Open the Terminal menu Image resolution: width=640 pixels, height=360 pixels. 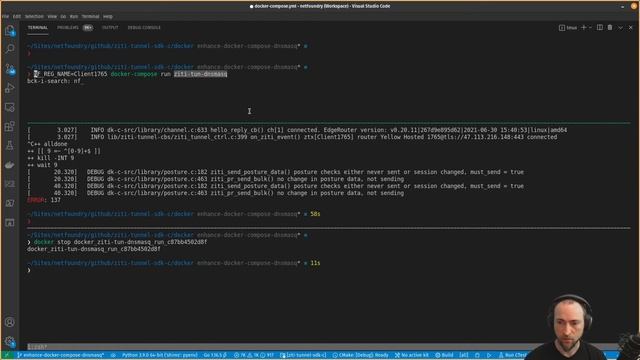click(91, 16)
